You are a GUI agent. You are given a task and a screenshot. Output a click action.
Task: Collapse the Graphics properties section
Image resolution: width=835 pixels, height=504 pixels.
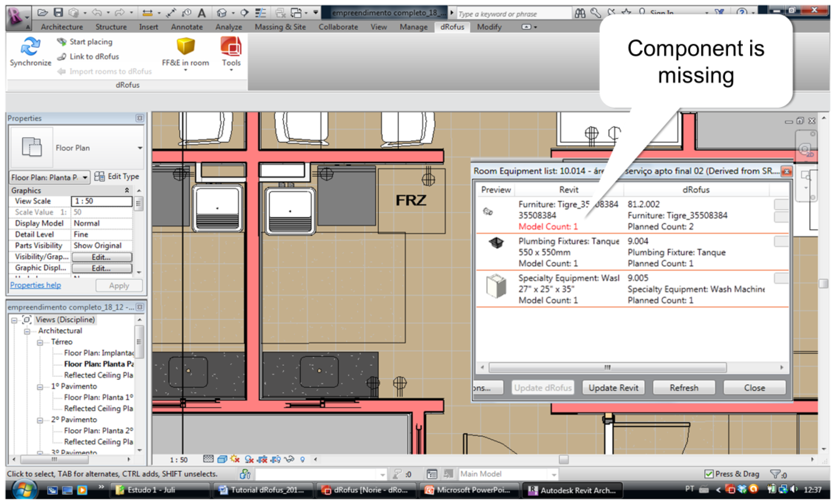pos(127,190)
